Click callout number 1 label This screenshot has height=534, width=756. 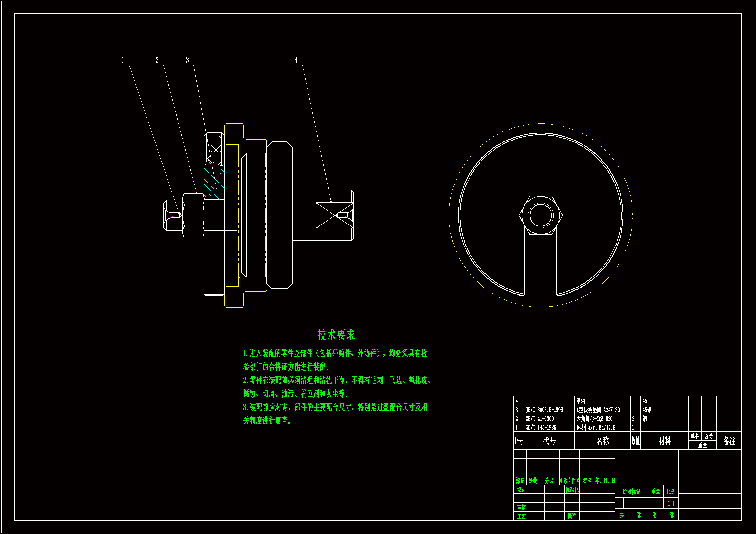pyautogui.click(x=123, y=60)
